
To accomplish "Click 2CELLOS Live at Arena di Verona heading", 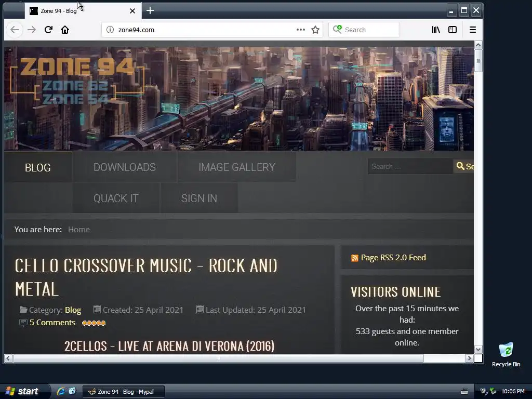I will (x=169, y=346).
